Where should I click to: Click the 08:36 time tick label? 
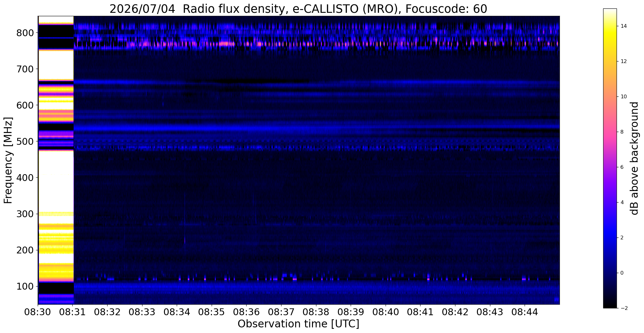tap(247, 312)
